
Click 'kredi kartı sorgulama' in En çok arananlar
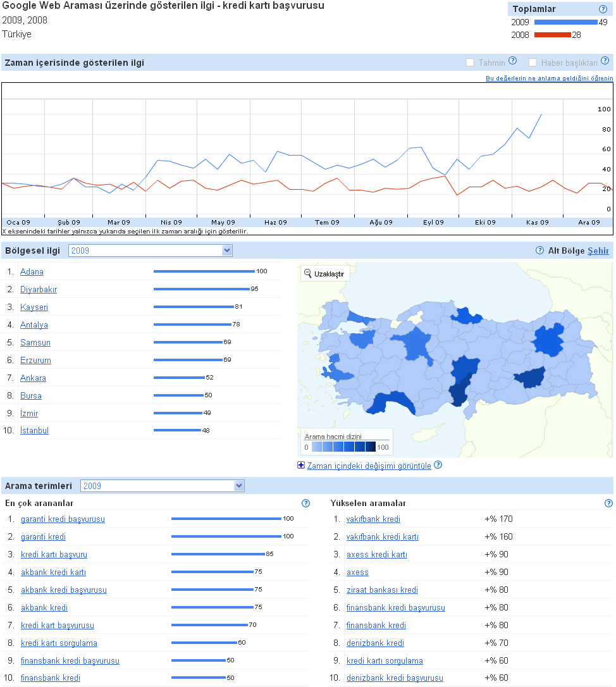tap(59, 643)
